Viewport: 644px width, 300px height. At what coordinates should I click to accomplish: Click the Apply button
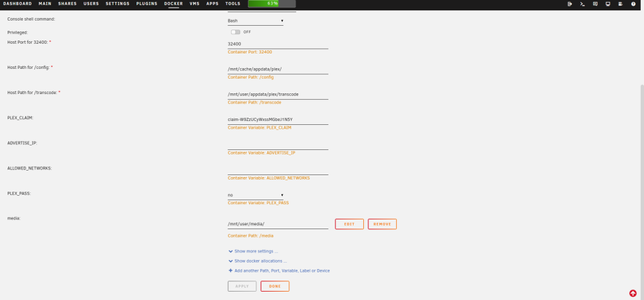pos(242,286)
